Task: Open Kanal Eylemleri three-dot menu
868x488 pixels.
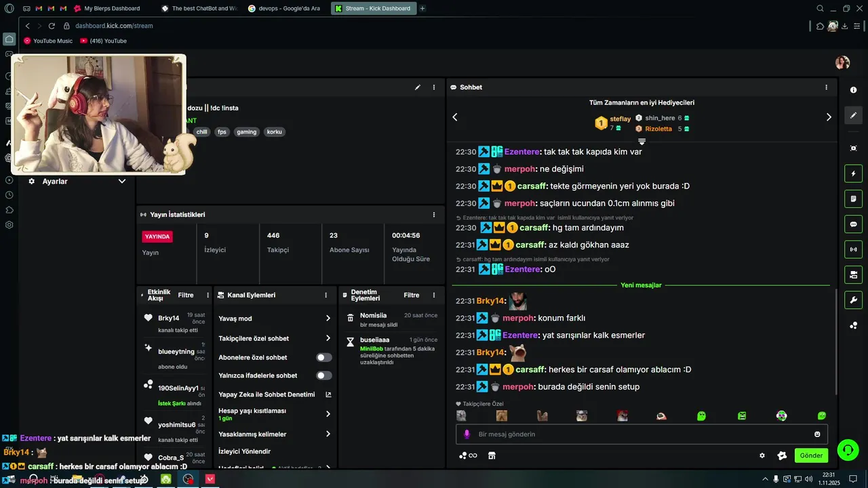Action: [x=326, y=296]
